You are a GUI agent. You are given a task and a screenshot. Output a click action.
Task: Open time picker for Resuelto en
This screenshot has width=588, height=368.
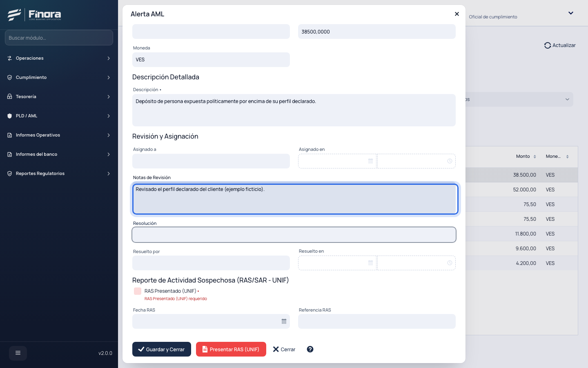pos(450,263)
